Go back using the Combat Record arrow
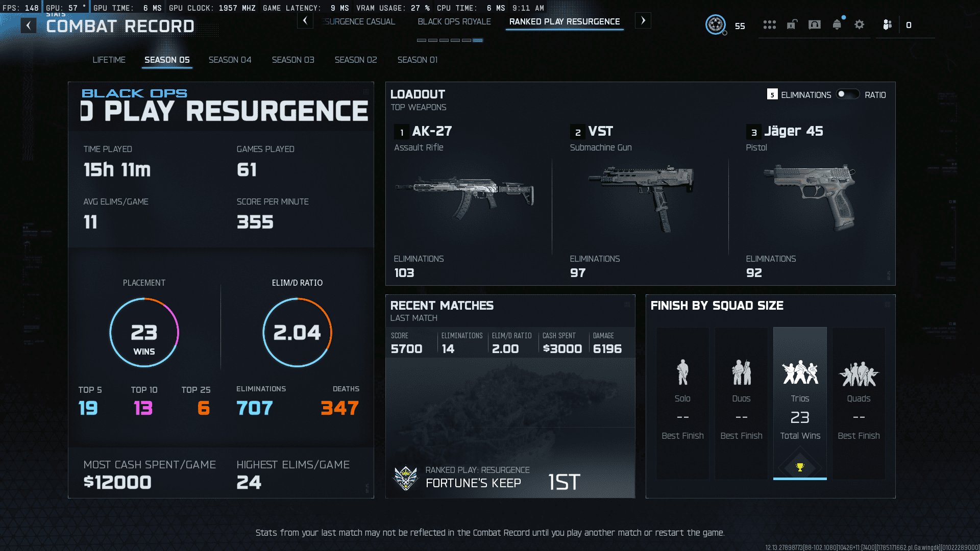 pyautogui.click(x=29, y=26)
